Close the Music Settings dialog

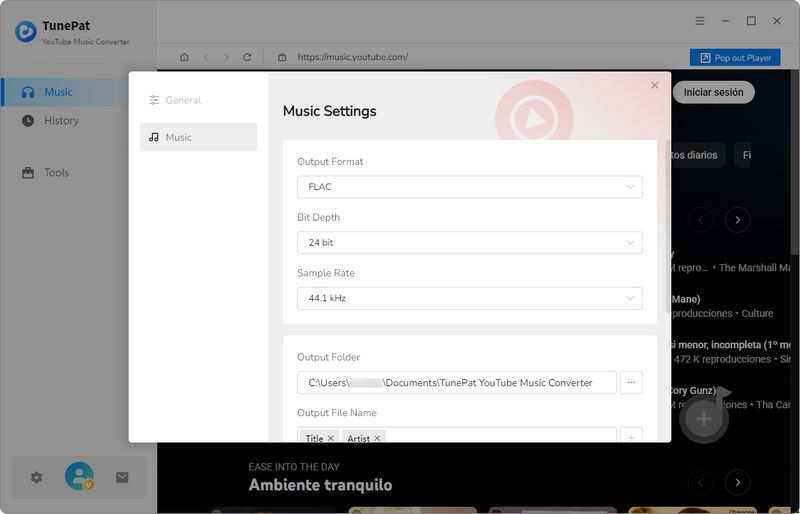[x=655, y=85]
